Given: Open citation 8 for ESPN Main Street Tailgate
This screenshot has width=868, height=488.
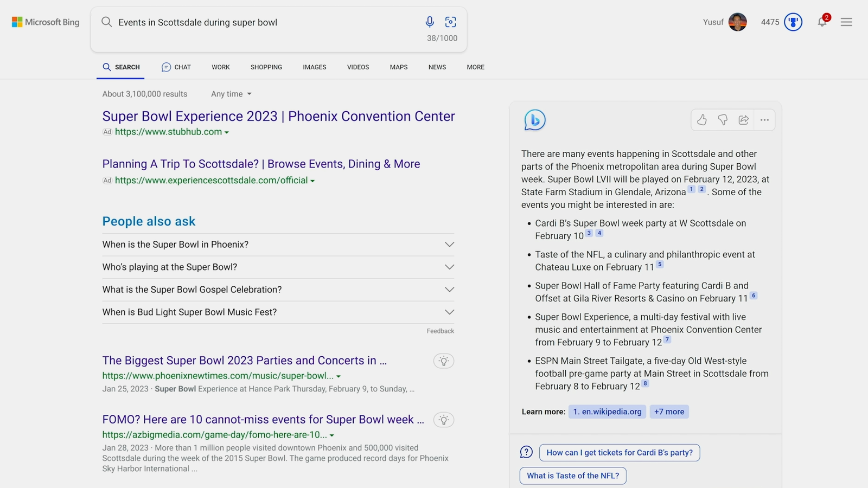Looking at the screenshot, I should [645, 383].
